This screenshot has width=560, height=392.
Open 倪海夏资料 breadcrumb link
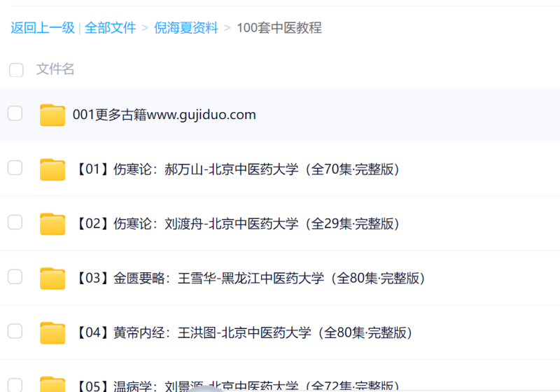186,28
